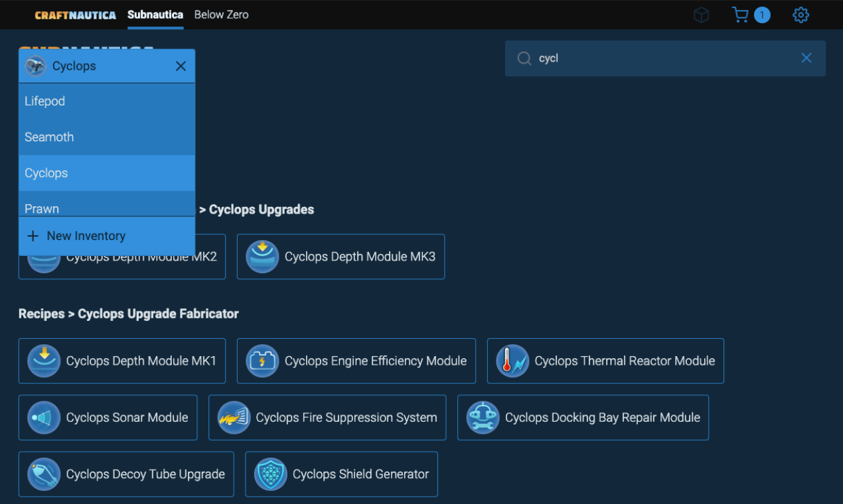Click the Engine Efficiency Module battery icon
Viewport: 843px width, 504px height.
(x=262, y=361)
